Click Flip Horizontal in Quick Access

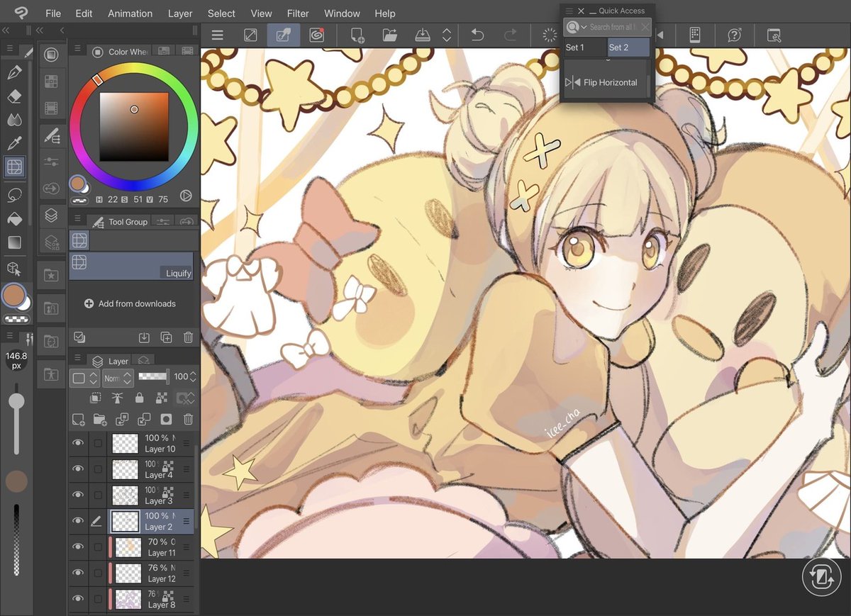click(606, 82)
